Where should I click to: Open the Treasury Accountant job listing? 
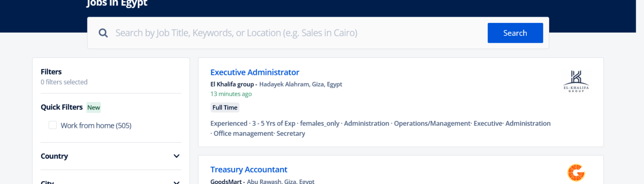pyautogui.click(x=248, y=169)
